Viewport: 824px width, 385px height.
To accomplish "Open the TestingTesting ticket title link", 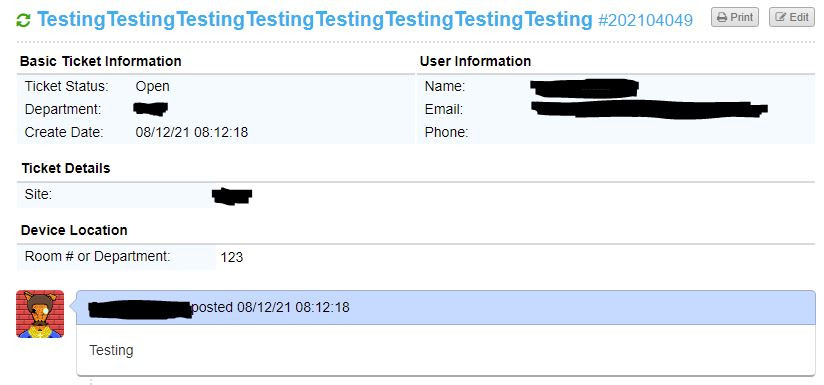I will [315, 20].
